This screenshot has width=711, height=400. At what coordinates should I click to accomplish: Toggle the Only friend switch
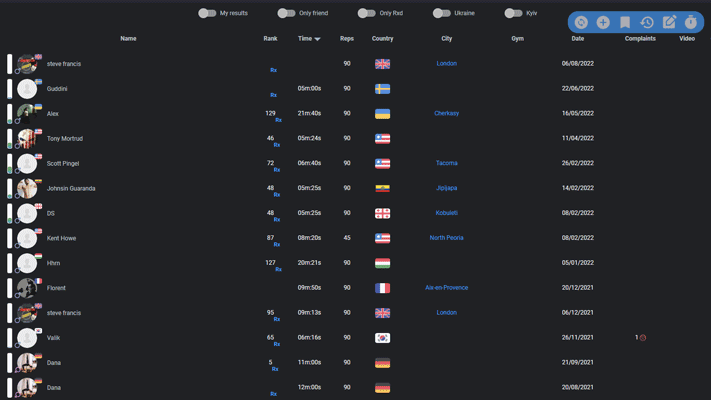coord(287,13)
